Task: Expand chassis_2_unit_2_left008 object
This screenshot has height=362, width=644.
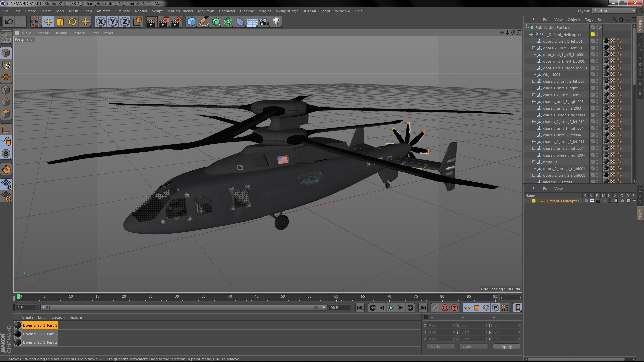Action: coord(534,95)
